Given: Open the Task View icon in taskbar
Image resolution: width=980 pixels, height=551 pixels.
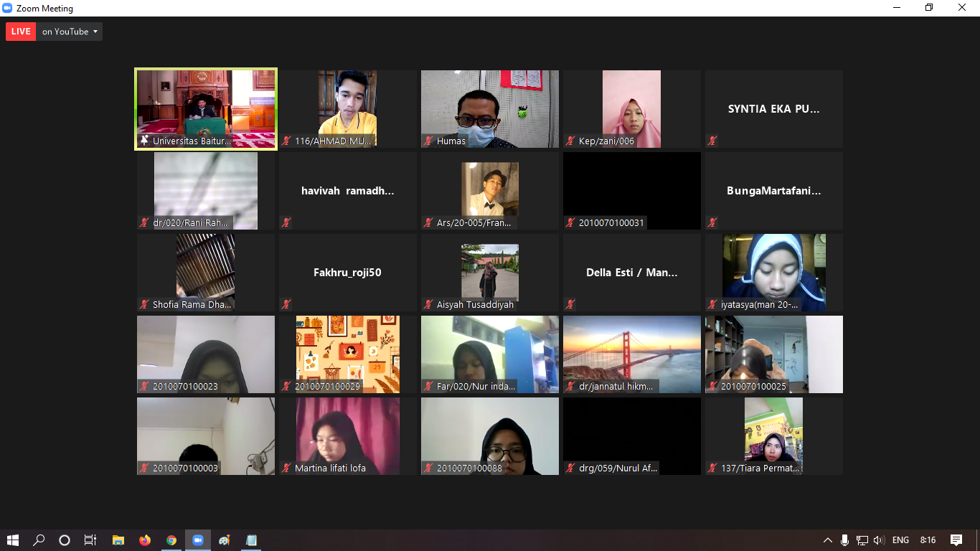Looking at the screenshot, I should click(90, 540).
